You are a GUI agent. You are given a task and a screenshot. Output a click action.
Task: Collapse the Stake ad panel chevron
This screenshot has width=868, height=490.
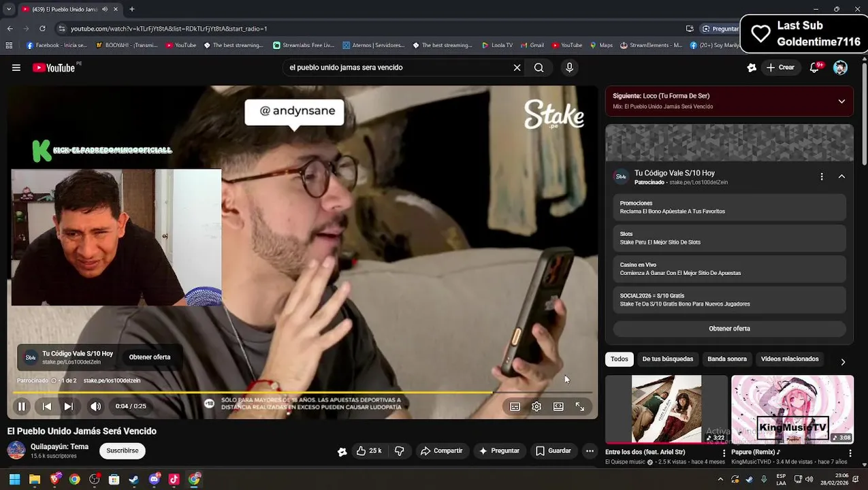841,176
